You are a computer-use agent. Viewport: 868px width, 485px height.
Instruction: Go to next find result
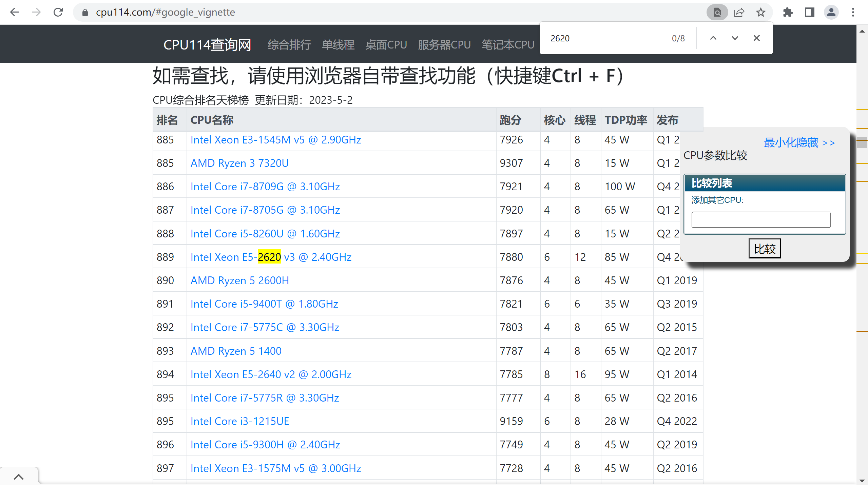pyautogui.click(x=735, y=38)
